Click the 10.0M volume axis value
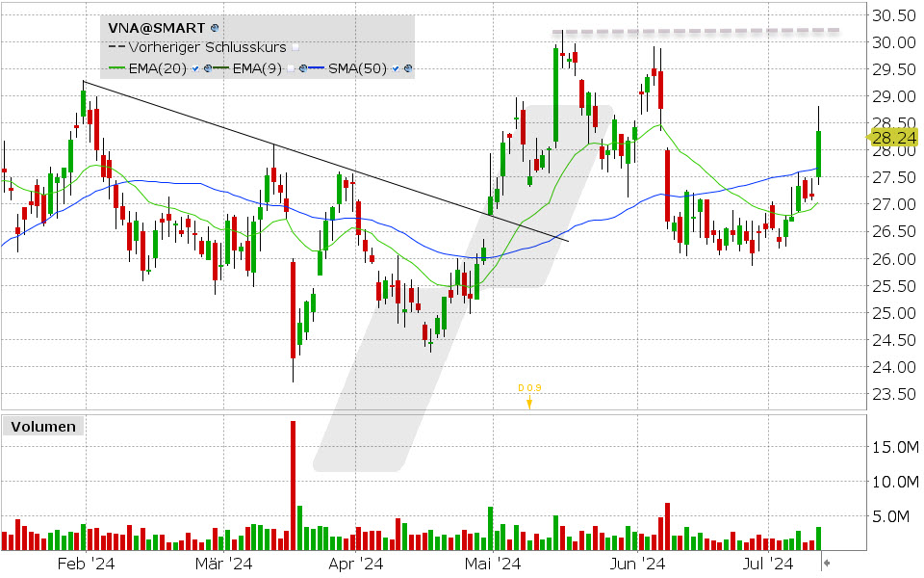The height and width of the screenshot is (578, 924). click(895, 482)
